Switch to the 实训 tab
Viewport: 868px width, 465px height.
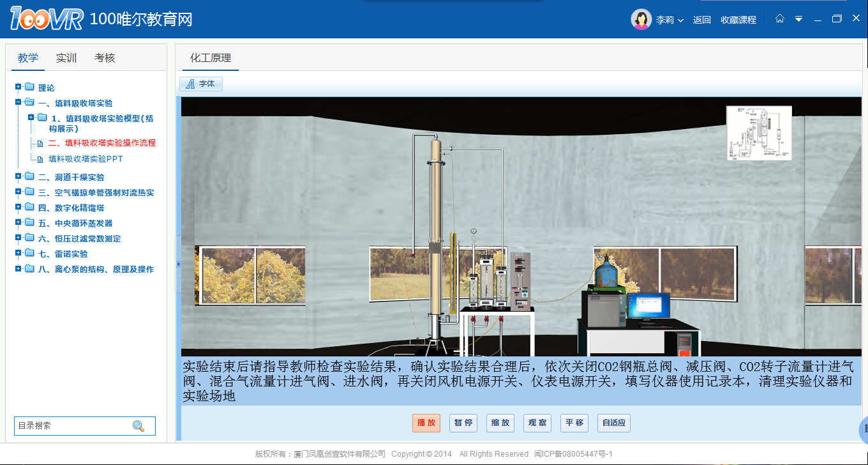click(x=66, y=58)
